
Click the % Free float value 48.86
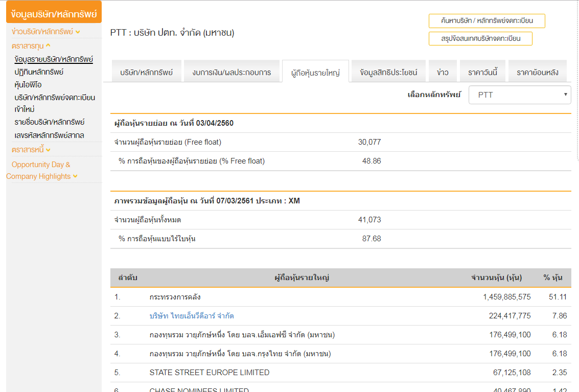372,161
